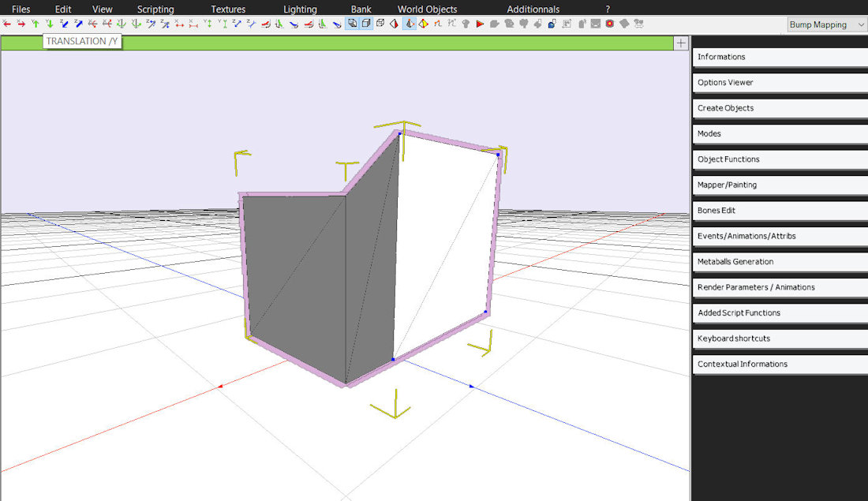This screenshot has width=868, height=501.
Task: Expand Render Parameters / Animations panel
Action: point(780,287)
